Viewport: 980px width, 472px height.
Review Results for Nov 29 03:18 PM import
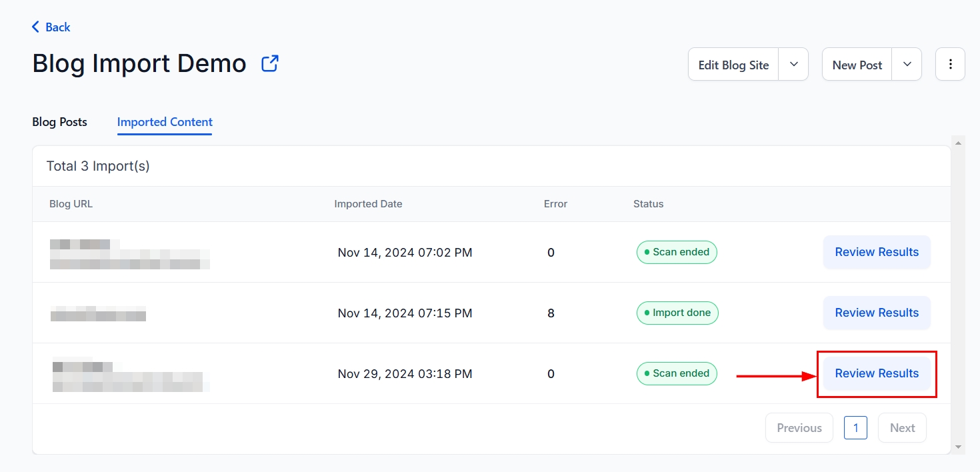pos(877,373)
